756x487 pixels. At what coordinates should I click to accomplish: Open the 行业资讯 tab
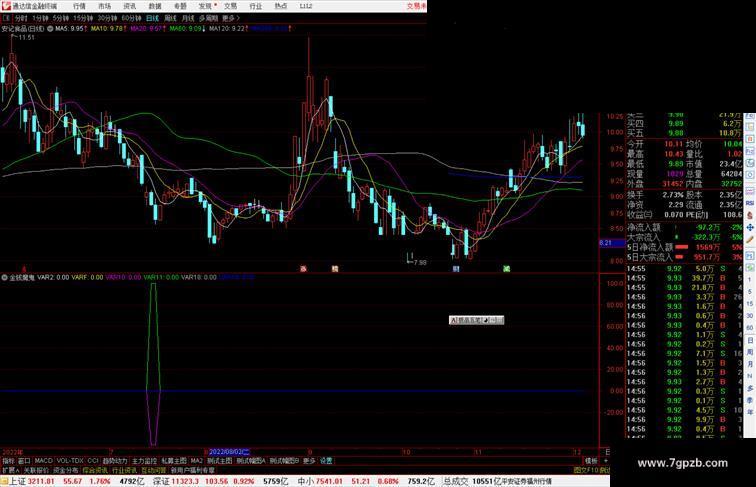pyautogui.click(x=124, y=470)
